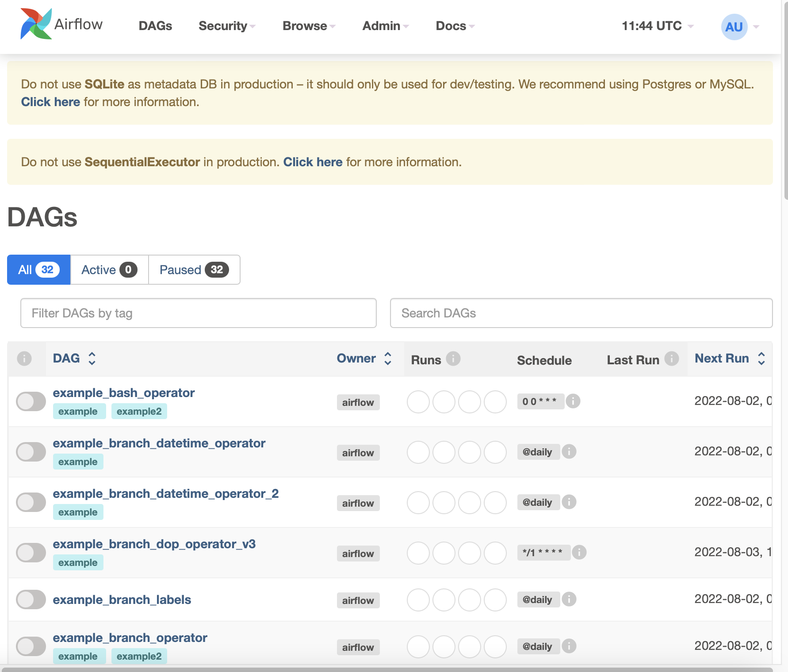Open the Admin dropdown
Image resolution: width=788 pixels, height=672 pixels.
[x=386, y=26]
